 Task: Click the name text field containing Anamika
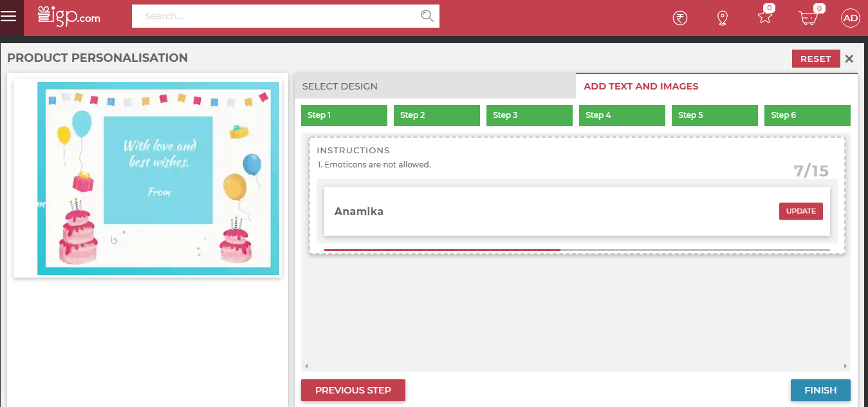pyautogui.click(x=547, y=211)
